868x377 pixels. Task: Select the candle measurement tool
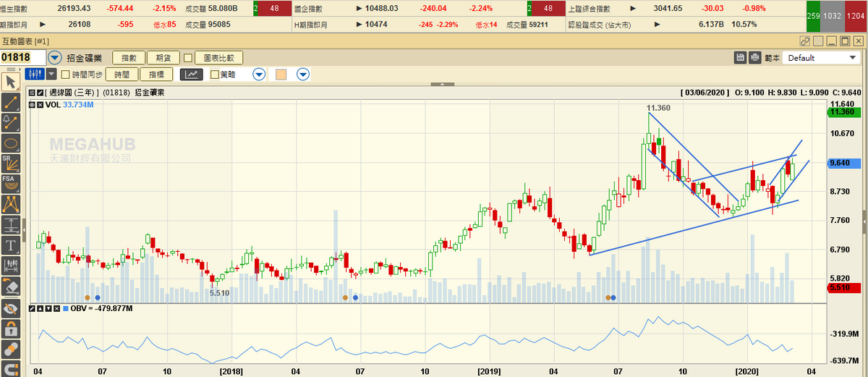(x=11, y=265)
